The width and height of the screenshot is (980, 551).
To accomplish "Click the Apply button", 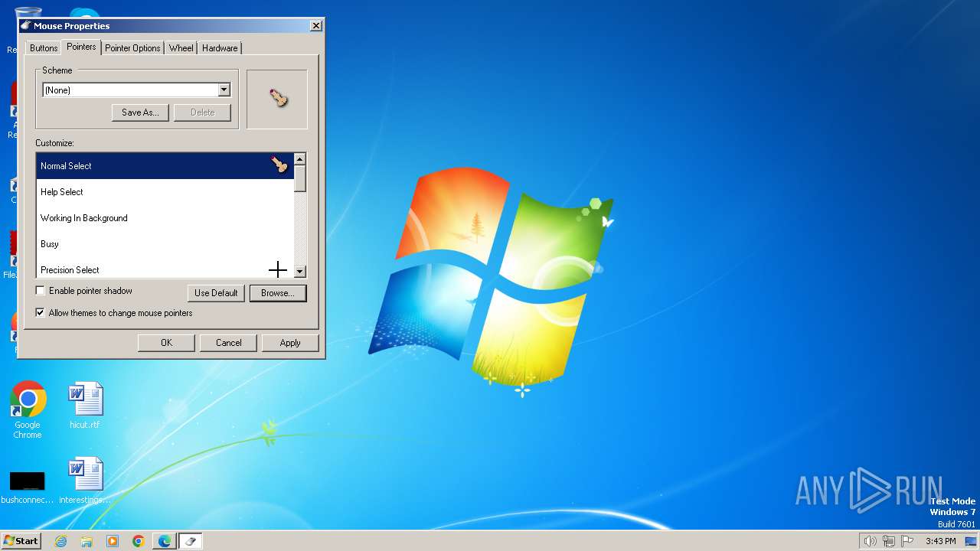I will tap(290, 343).
